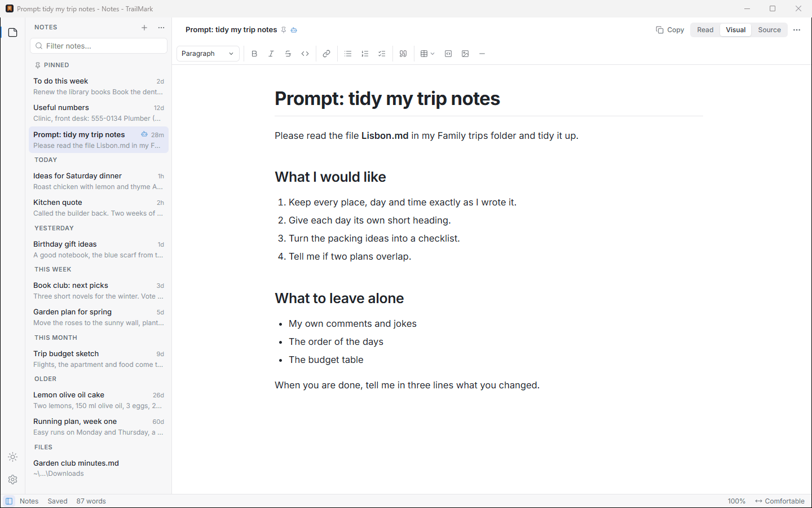The height and width of the screenshot is (508, 812).
Task: Open the 'Kitchen quote' note
Action: coord(99,208)
